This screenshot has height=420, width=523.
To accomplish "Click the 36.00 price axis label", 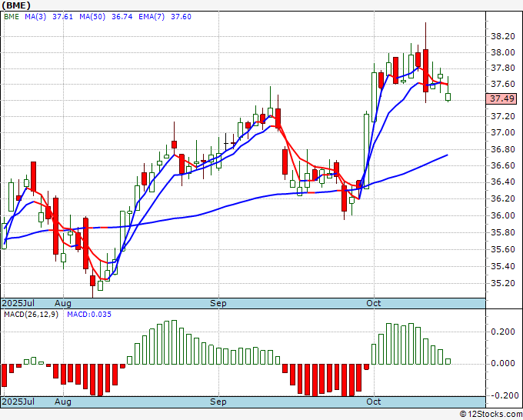I will [503, 215].
